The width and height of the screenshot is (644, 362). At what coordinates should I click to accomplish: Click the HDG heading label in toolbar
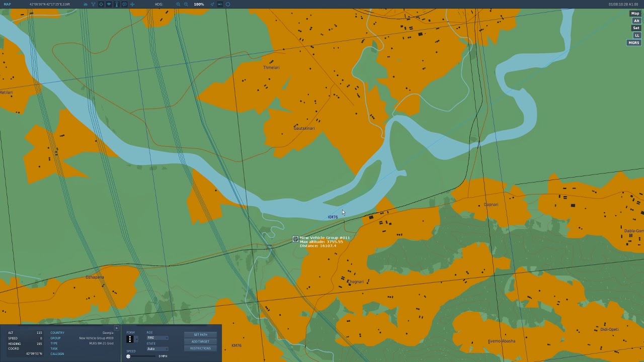[x=159, y=4]
